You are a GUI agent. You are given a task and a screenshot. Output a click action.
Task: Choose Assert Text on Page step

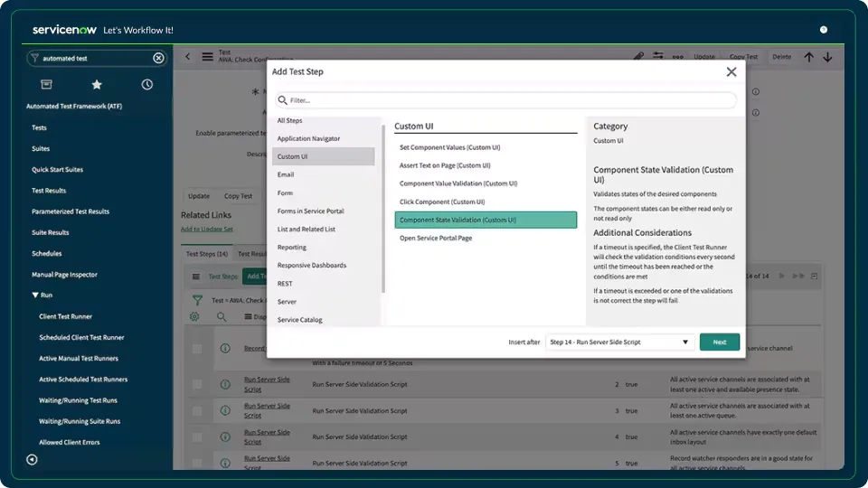click(486, 165)
